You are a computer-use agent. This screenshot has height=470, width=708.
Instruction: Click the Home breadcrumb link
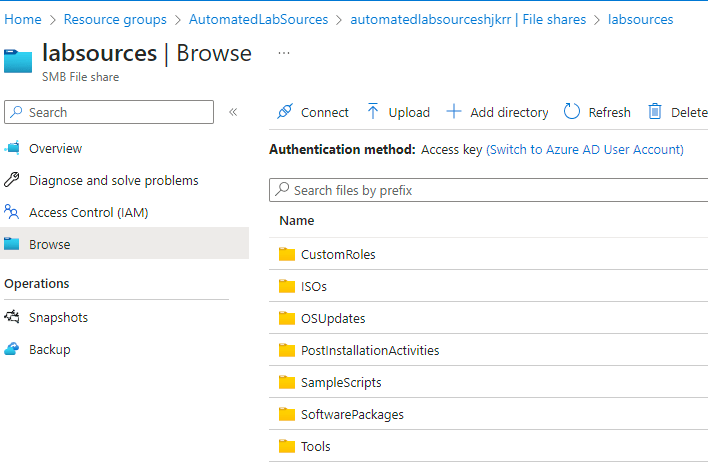[x=23, y=19]
